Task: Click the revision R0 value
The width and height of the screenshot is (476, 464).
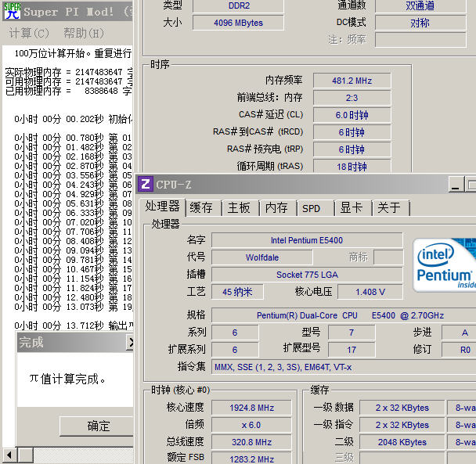Action: pyautogui.click(x=460, y=350)
